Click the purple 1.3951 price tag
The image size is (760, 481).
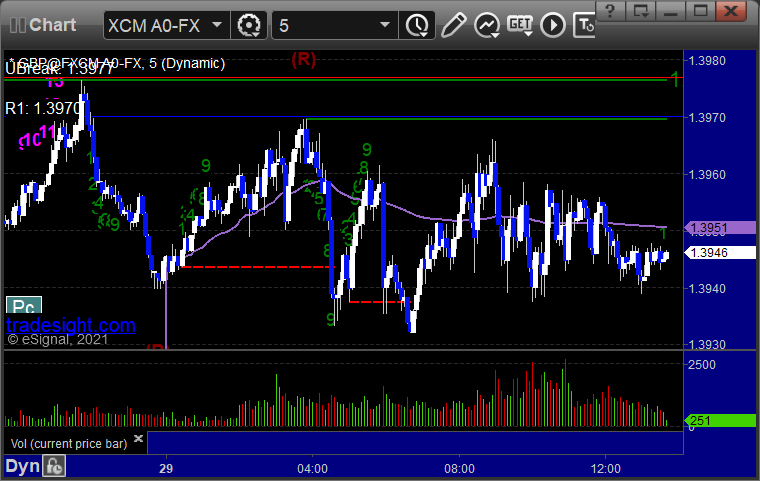tap(720, 227)
